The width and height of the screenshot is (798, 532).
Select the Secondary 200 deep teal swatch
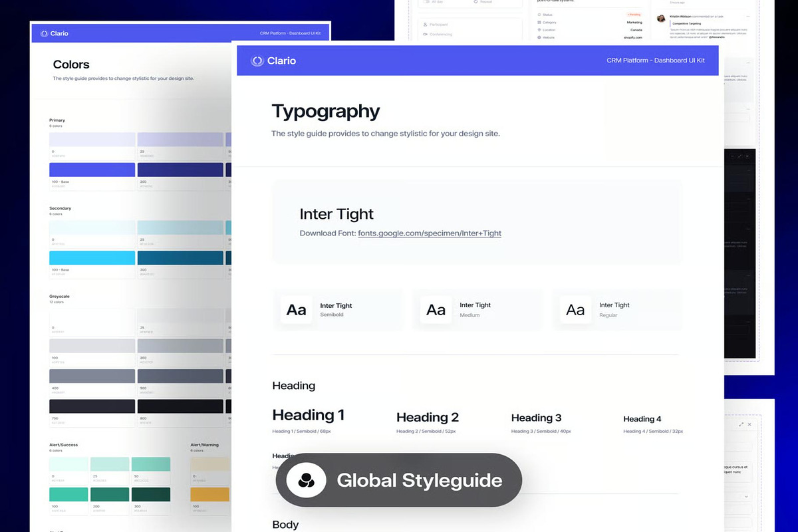[x=180, y=258]
